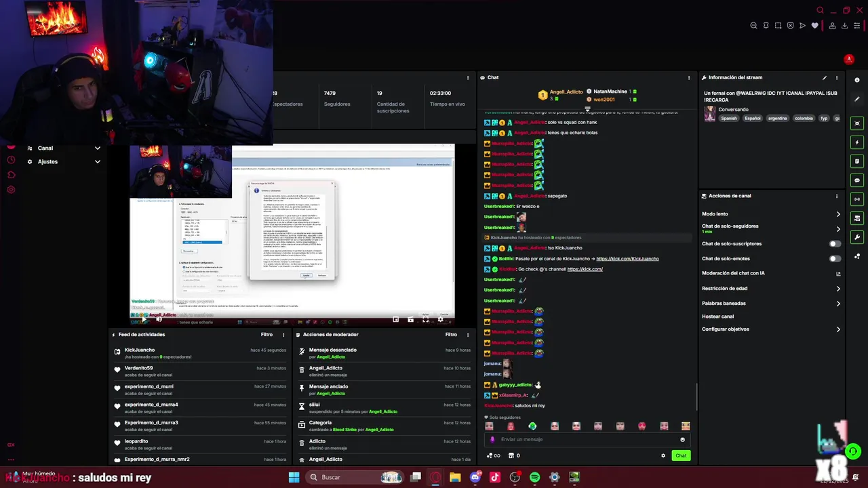Select the colombia stream tag
This screenshot has width=868, height=488.
(804, 118)
